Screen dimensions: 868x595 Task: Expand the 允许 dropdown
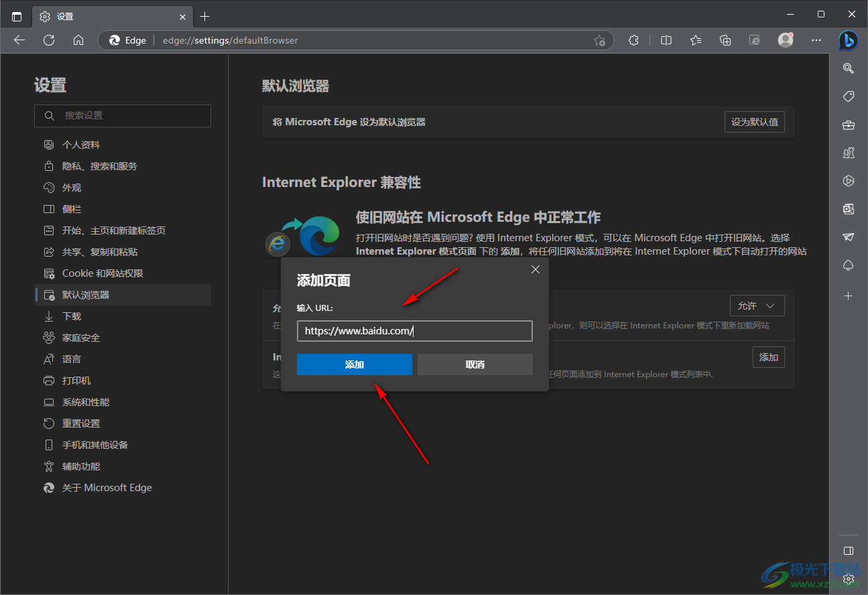[x=757, y=306]
